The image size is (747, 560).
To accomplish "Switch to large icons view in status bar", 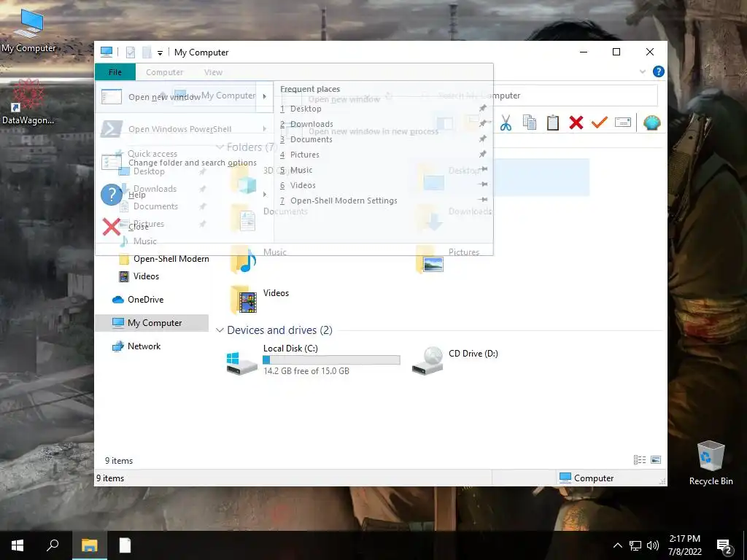I will click(x=656, y=459).
